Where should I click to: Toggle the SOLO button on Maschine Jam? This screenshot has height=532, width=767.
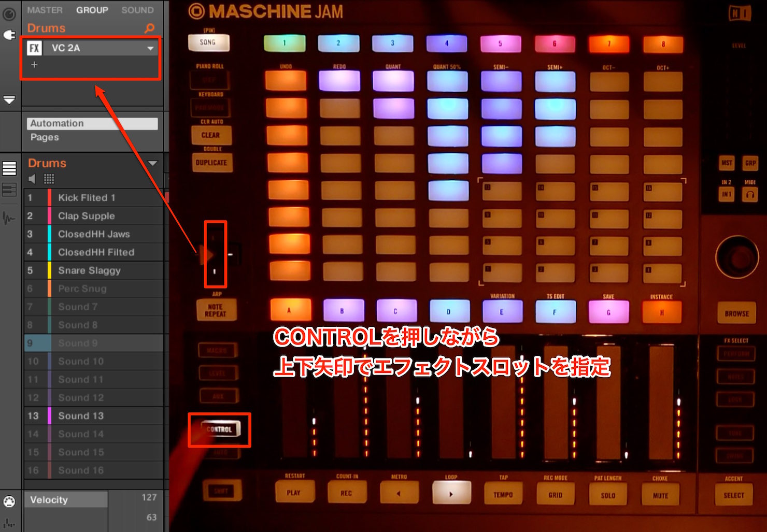(x=608, y=495)
